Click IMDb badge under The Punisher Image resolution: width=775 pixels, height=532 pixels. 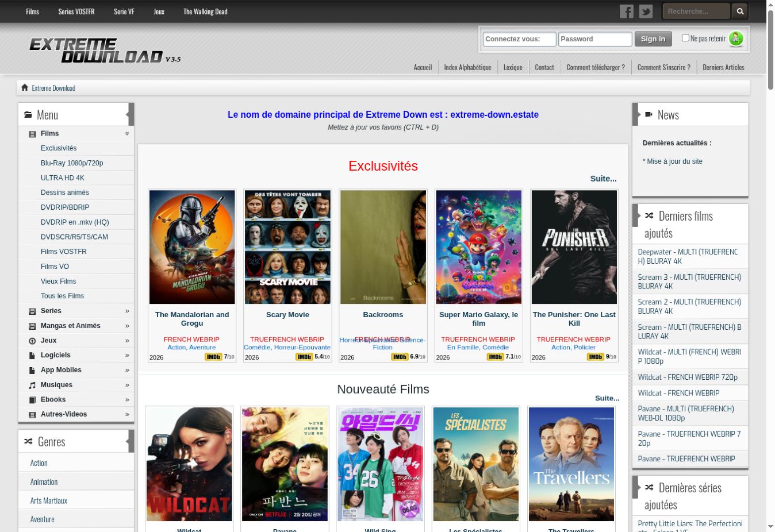[596, 357]
